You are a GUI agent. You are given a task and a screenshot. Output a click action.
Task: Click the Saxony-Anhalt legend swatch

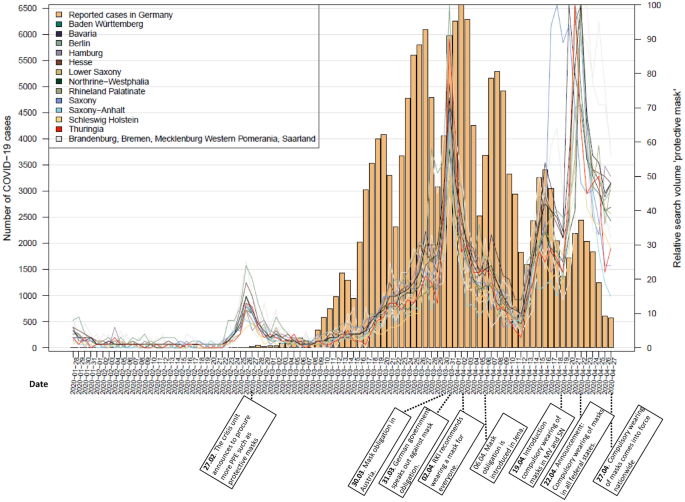click(59, 110)
